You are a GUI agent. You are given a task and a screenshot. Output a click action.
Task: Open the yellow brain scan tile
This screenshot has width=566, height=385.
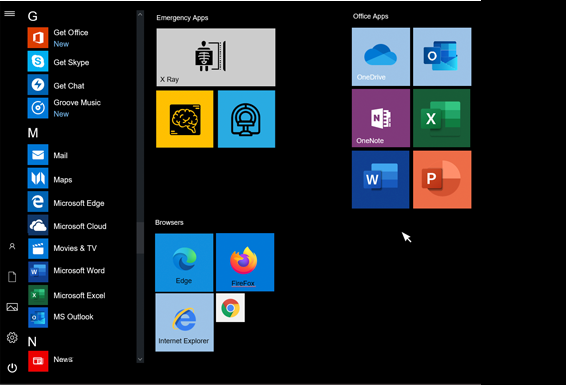pyautogui.click(x=184, y=119)
